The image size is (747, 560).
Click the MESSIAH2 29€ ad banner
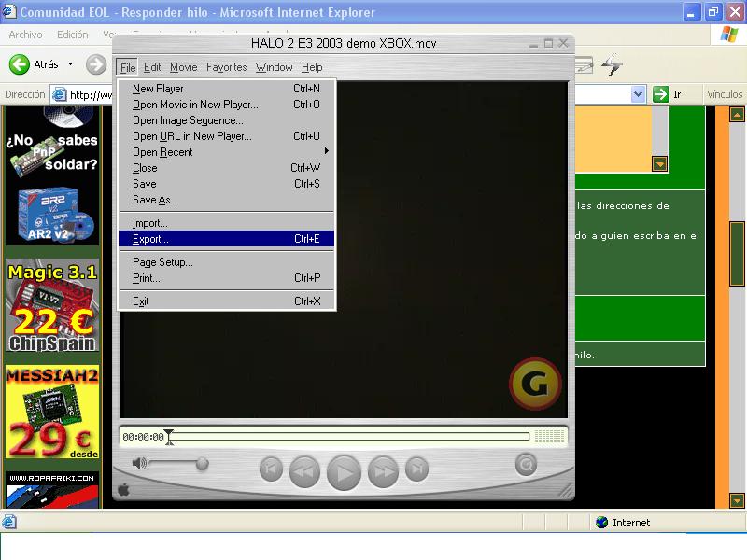pyautogui.click(x=52, y=412)
